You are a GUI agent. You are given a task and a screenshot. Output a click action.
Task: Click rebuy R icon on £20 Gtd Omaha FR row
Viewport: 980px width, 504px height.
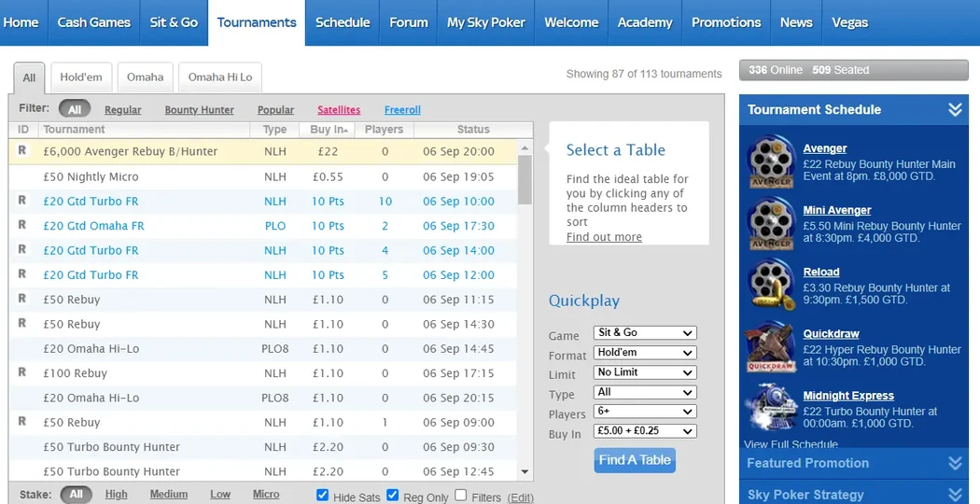pos(22,225)
